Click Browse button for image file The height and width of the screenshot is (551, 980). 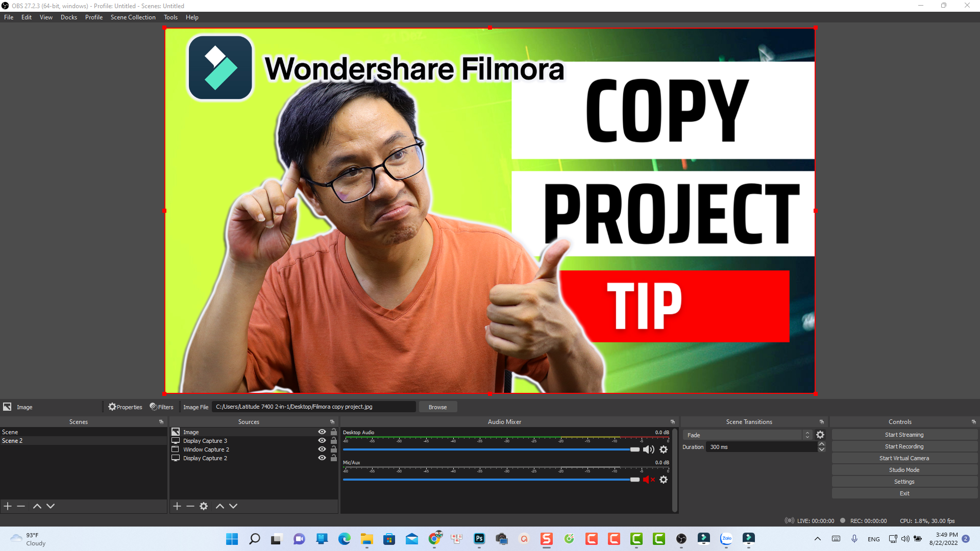[x=437, y=407]
